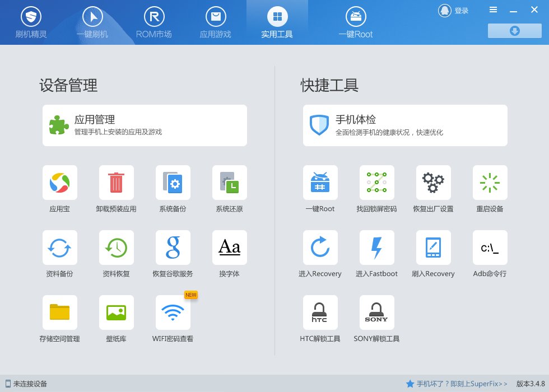549x392 pixels.
Task: Select the 恢复出厂设置 gears icon
Action: coord(434,183)
